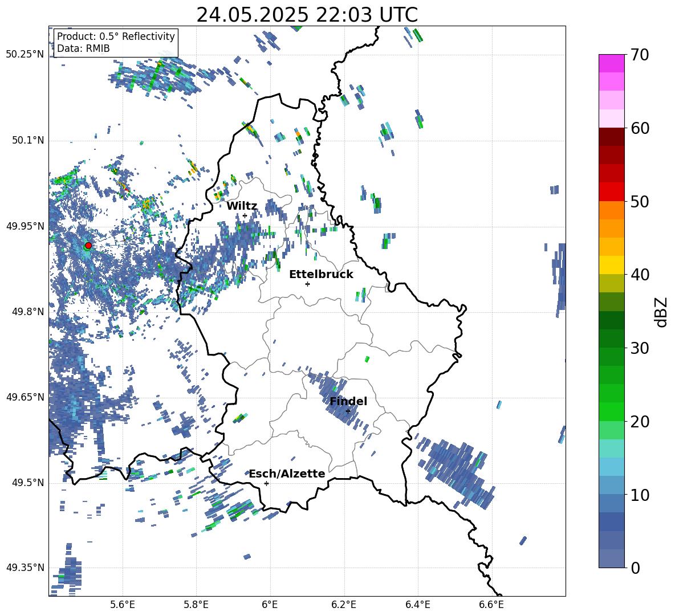Viewport: 675px width, 616px height.
Task: Click the 49.35°N latitude label
Action: pyautogui.click(x=25, y=568)
